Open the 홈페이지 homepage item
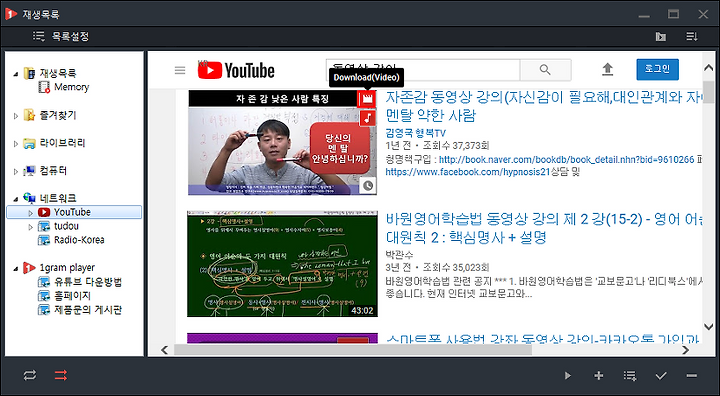The width and height of the screenshot is (720, 396). click(64, 296)
